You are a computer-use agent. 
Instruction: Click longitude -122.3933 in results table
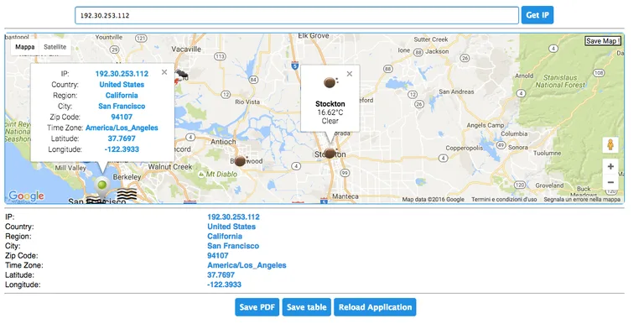click(224, 284)
